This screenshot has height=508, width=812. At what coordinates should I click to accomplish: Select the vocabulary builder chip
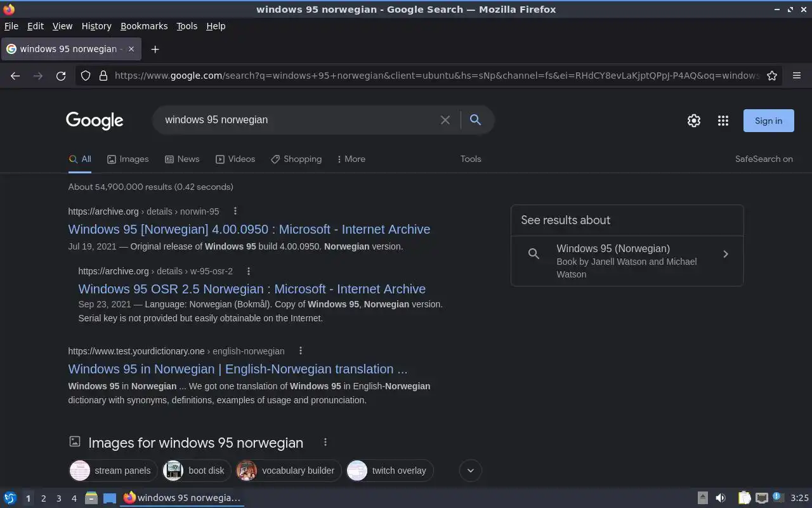pos(289,471)
